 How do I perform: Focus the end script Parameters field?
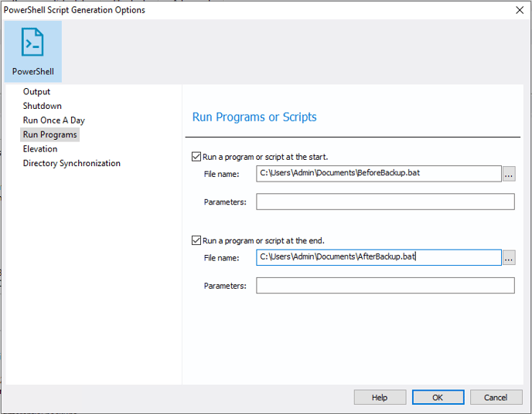click(x=385, y=286)
